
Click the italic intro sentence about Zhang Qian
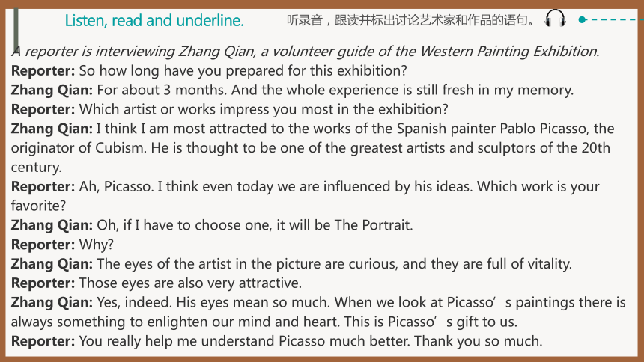[x=306, y=52]
